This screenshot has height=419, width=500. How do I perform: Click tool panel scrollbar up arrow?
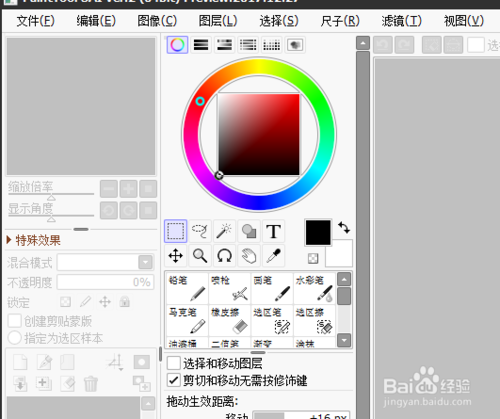click(363, 43)
